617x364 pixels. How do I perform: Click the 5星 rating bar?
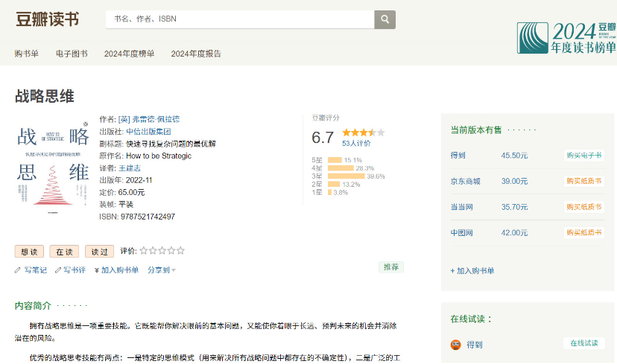[x=335, y=160]
